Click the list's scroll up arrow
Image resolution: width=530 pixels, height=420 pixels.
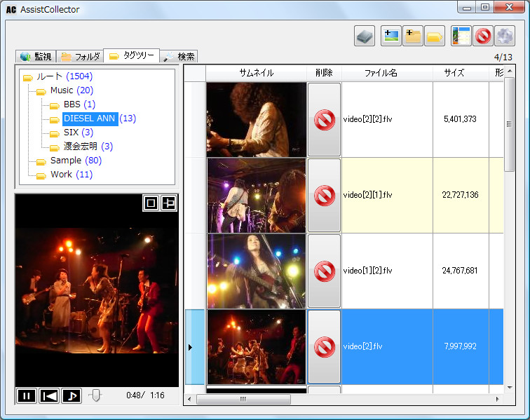(510, 71)
